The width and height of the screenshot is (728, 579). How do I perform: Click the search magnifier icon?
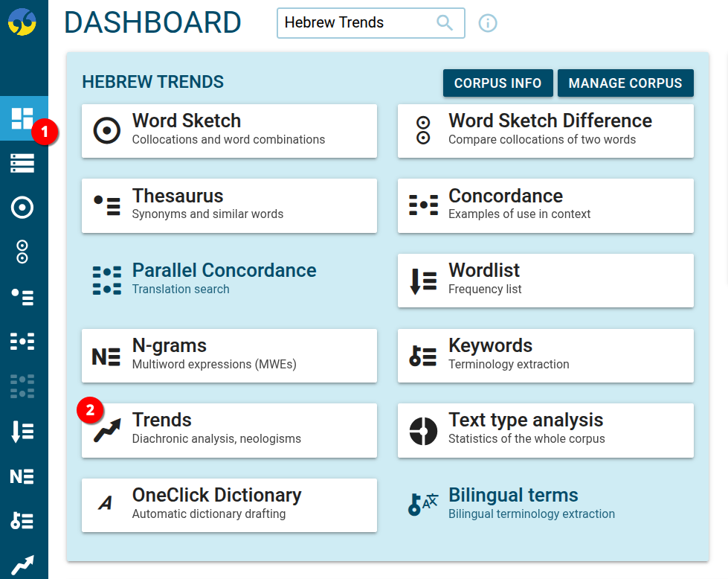(x=445, y=23)
